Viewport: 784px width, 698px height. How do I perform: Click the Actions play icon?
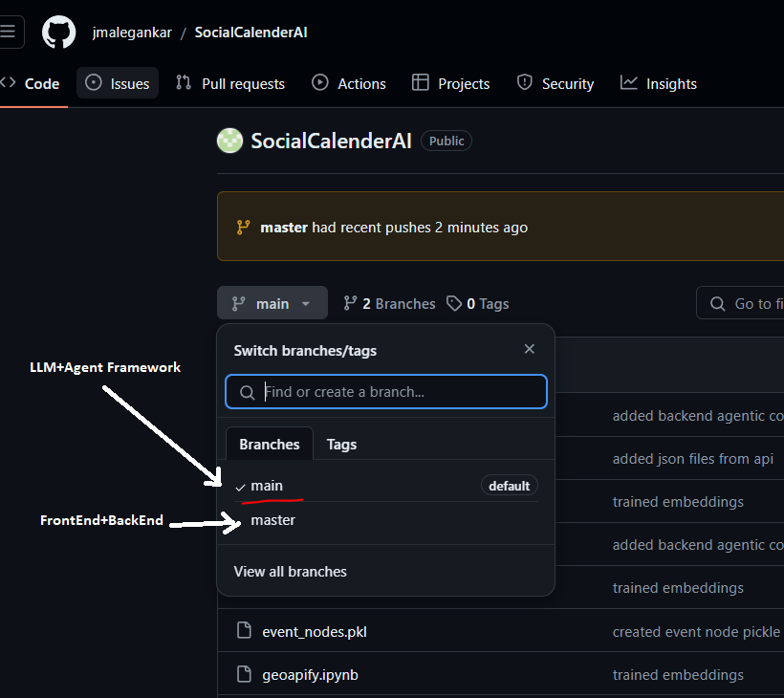coord(320,82)
